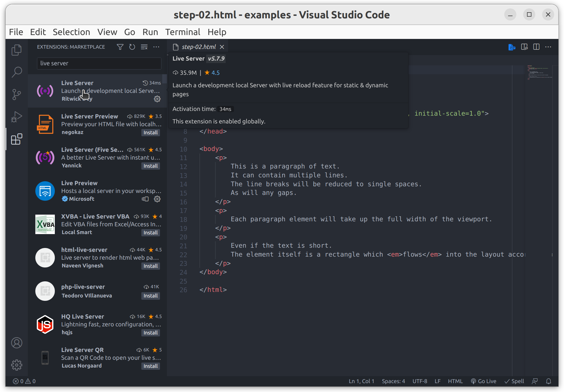Click the extensions list scrollbar

[x=165, y=79]
